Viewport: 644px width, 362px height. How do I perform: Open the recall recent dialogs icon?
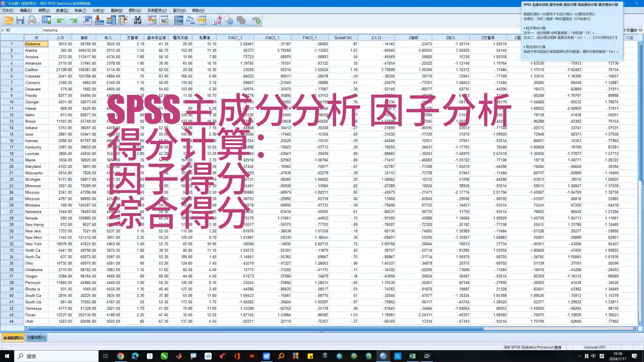(47, 20)
